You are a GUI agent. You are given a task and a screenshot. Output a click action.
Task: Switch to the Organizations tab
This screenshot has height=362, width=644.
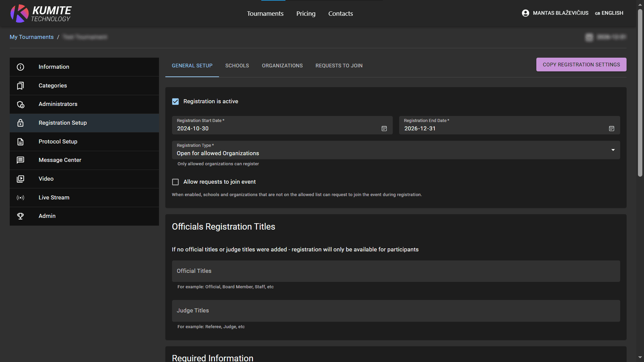tap(282, 66)
